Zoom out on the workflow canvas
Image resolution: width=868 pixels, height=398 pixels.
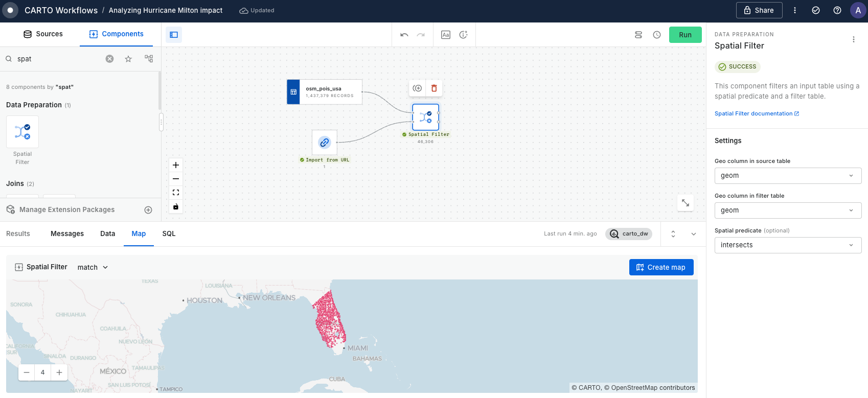tap(176, 179)
